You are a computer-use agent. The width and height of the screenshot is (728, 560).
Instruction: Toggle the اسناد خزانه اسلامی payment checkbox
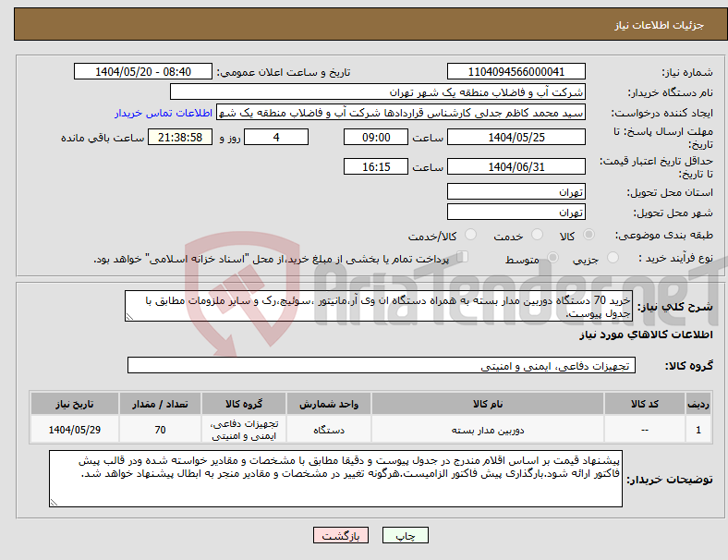(463, 257)
